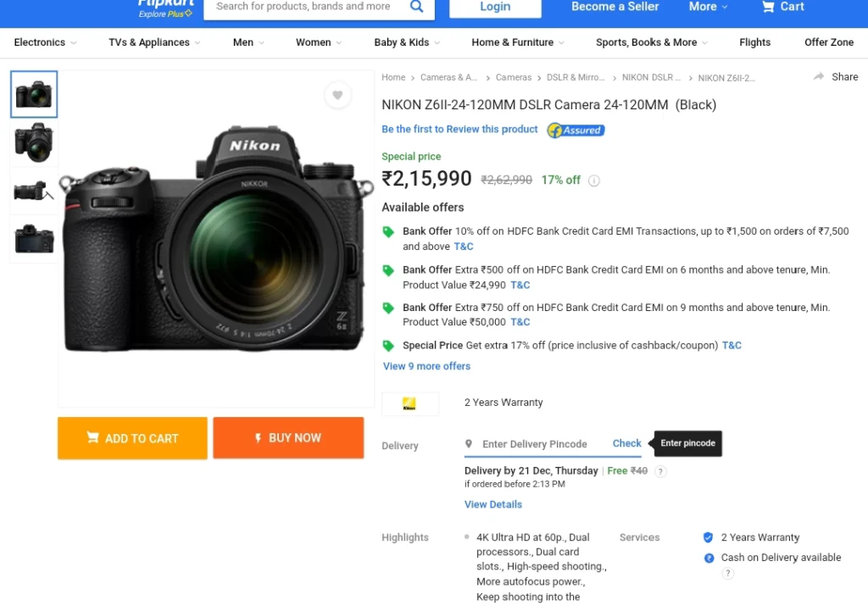Expand the Home & Furniture menu

point(518,42)
